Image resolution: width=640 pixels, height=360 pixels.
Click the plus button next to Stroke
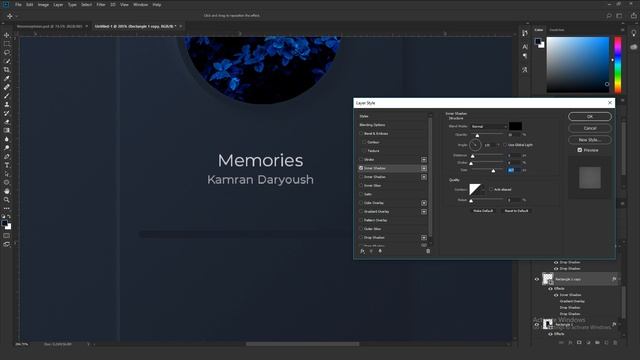pos(424,160)
